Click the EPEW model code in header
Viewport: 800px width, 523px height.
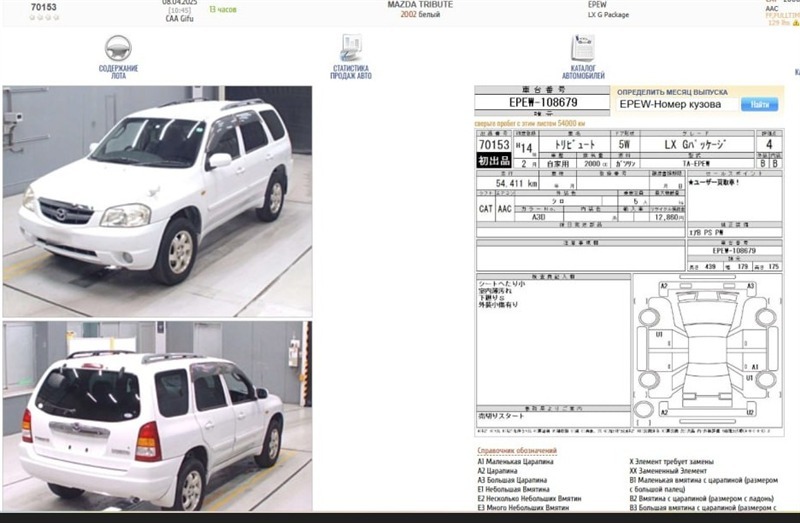pyautogui.click(x=597, y=5)
